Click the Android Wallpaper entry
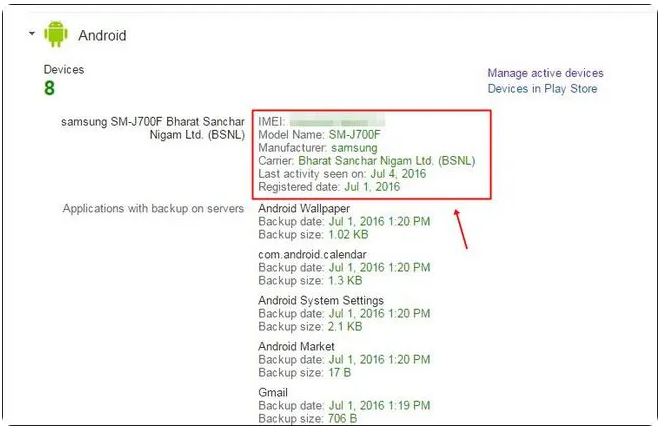Screen dimensions: 664x432 304,208
